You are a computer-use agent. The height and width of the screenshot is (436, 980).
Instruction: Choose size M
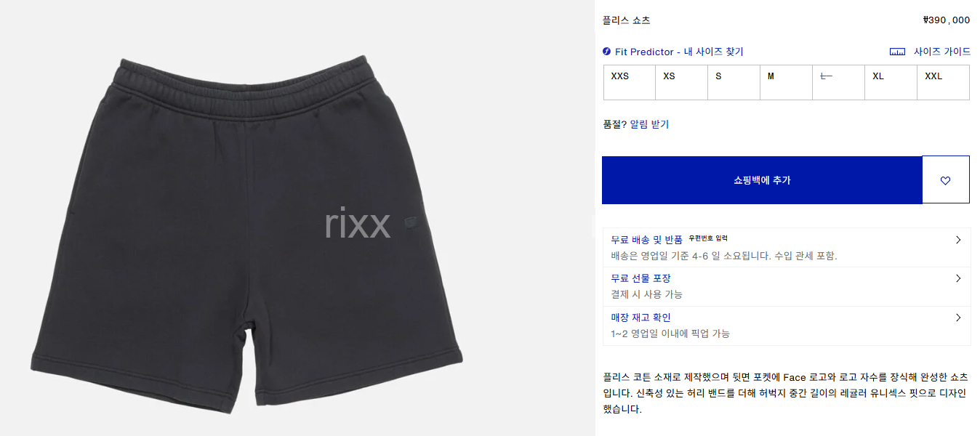pos(787,82)
